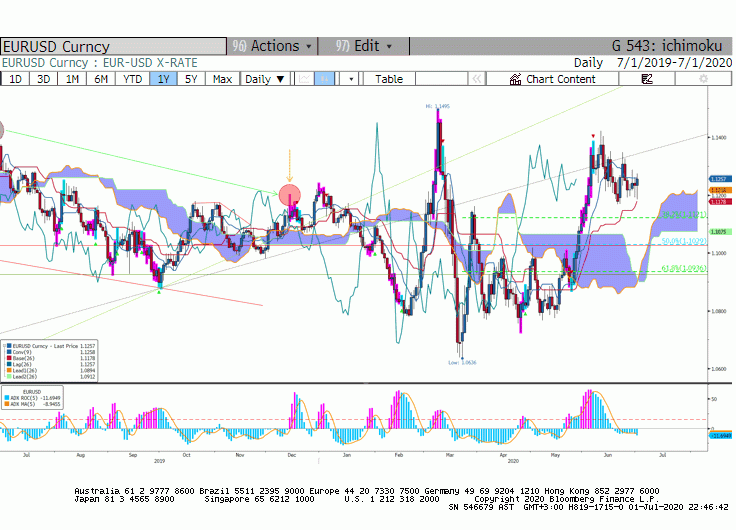Click the G 543: ichimoku chart title
This screenshot has width=736, height=530.
click(667, 46)
